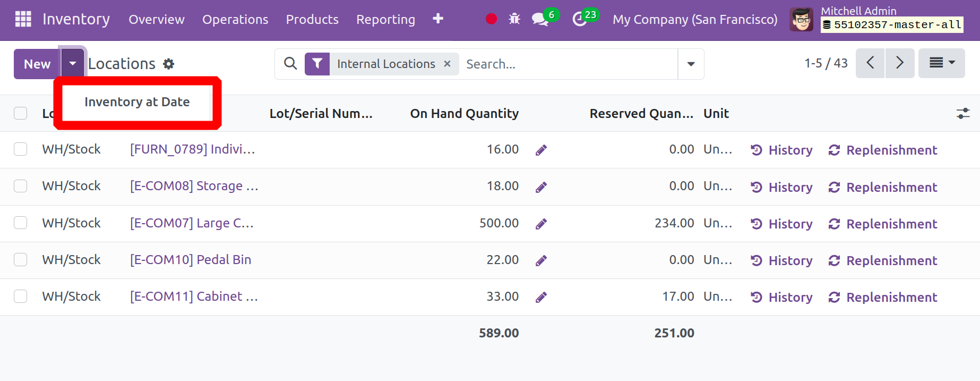Click the plus icon in top navbar
The image size is (980, 381).
(x=437, y=19)
